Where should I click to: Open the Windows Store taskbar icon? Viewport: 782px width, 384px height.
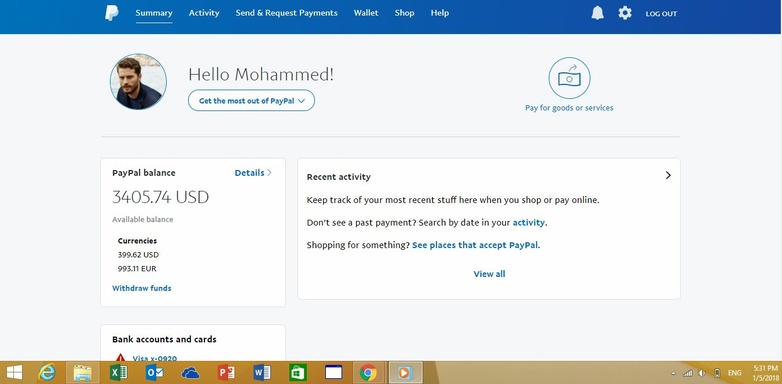click(x=298, y=373)
